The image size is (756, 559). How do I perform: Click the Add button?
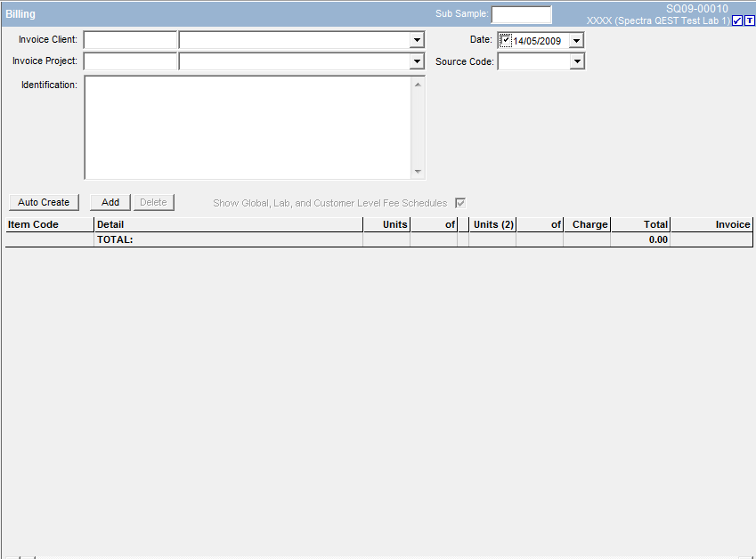pyautogui.click(x=110, y=203)
